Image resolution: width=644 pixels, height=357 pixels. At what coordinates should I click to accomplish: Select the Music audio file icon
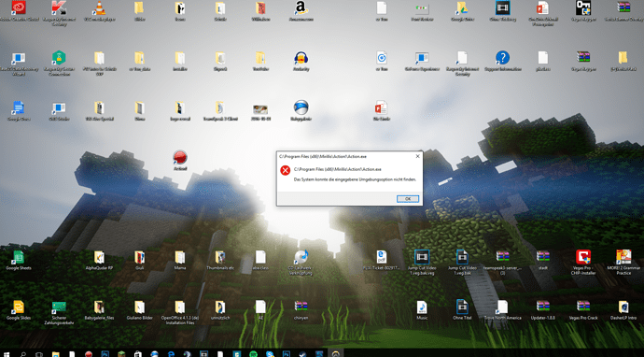pos(422,310)
